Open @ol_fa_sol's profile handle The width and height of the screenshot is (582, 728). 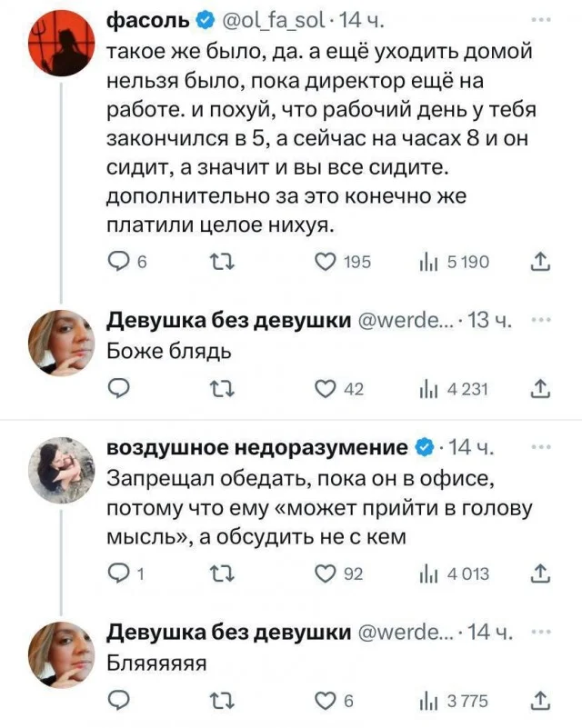click(276, 19)
